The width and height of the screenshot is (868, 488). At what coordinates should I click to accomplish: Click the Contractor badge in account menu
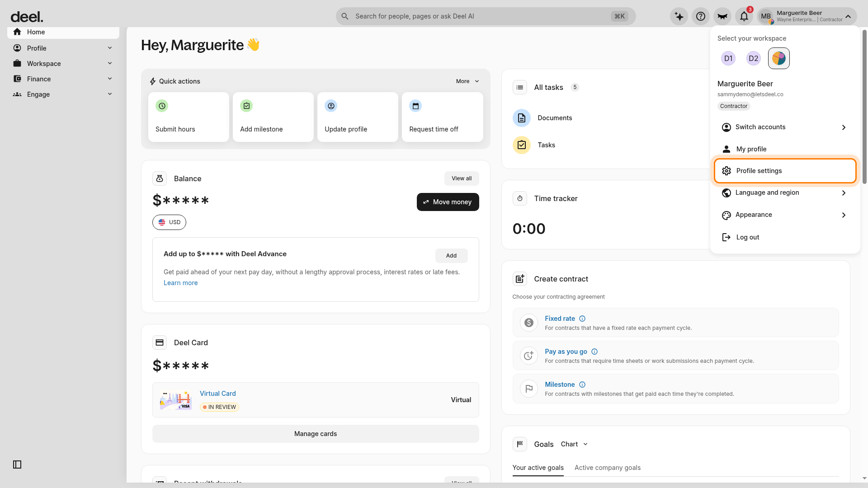pos(734,106)
